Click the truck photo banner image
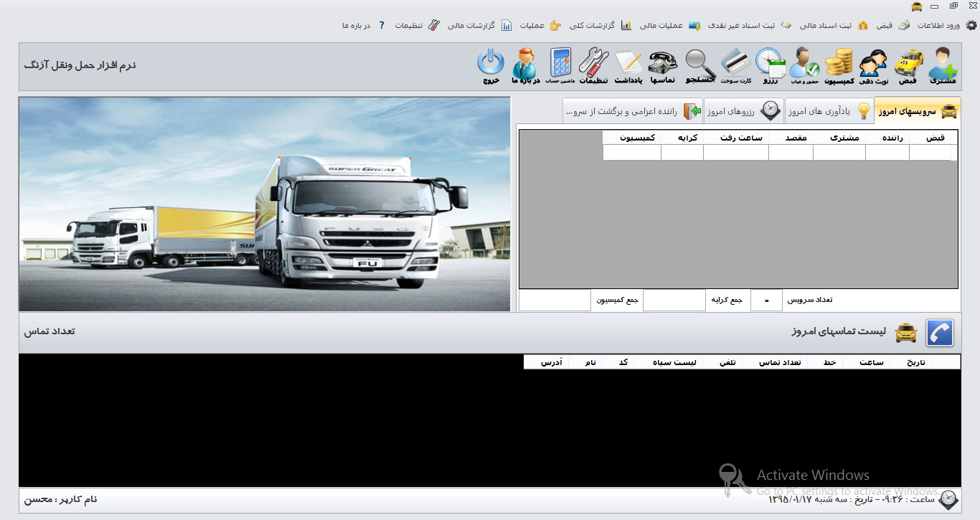The image size is (980, 520). tap(265, 204)
